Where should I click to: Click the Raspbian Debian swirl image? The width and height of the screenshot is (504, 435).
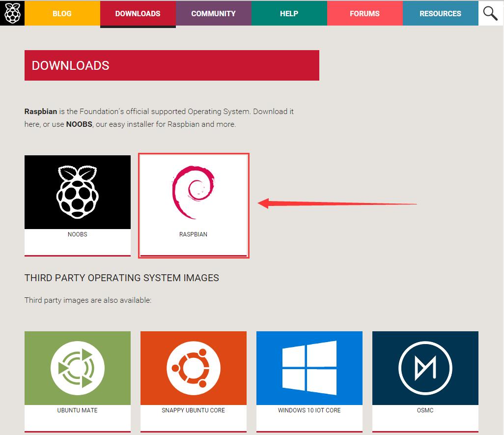[x=194, y=192]
